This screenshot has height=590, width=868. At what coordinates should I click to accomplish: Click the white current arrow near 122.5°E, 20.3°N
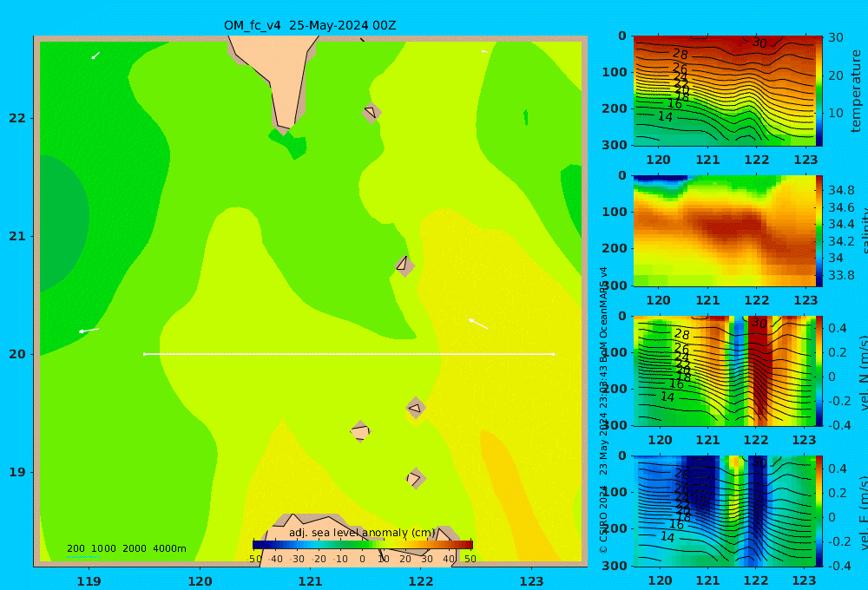478,324
